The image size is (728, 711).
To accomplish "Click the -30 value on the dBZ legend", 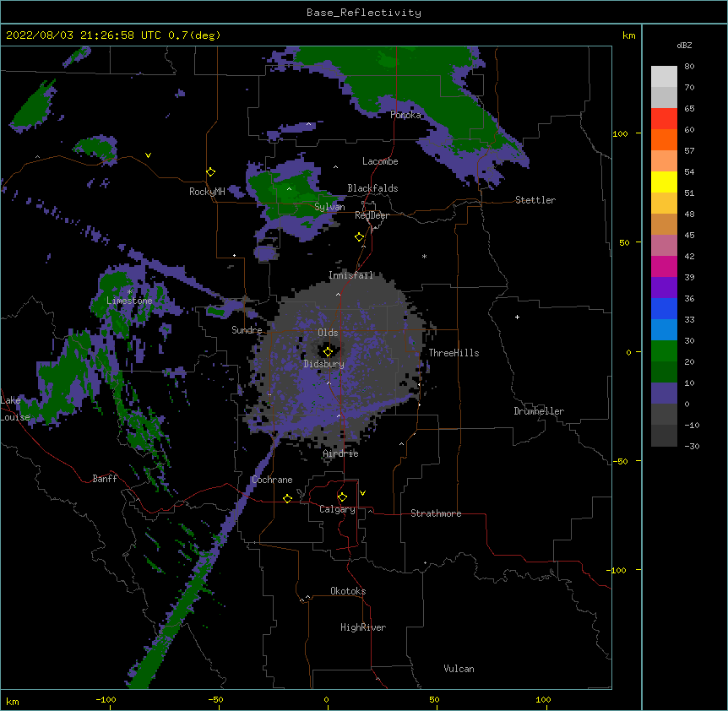I will click(692, 447).
